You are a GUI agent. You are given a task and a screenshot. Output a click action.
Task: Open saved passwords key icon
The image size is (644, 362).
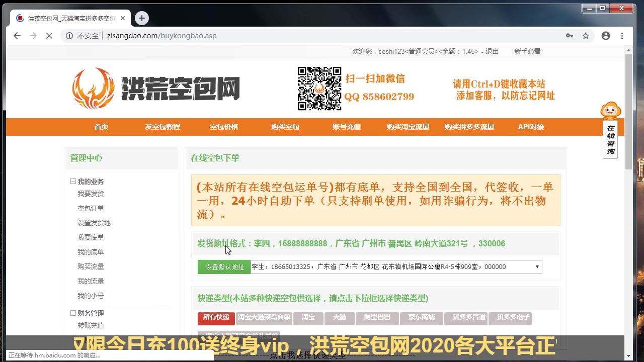pos(570,36)
